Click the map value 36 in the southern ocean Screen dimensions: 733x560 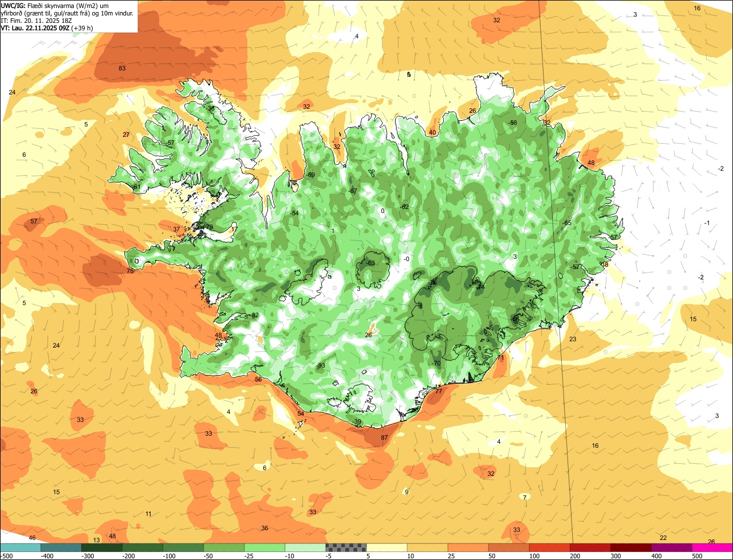(265, 528)
